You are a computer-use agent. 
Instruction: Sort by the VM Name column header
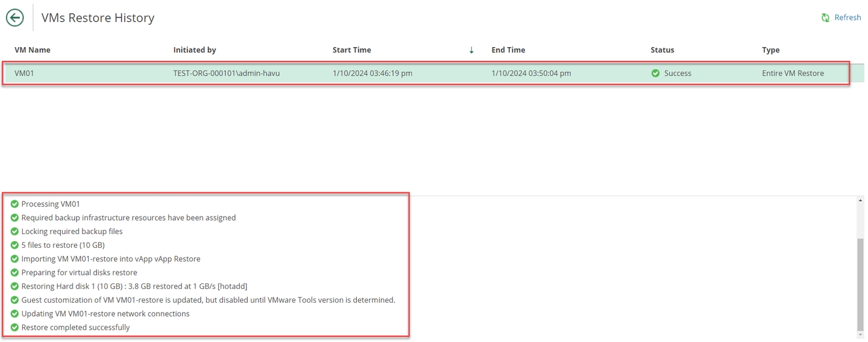coord(33,50)
